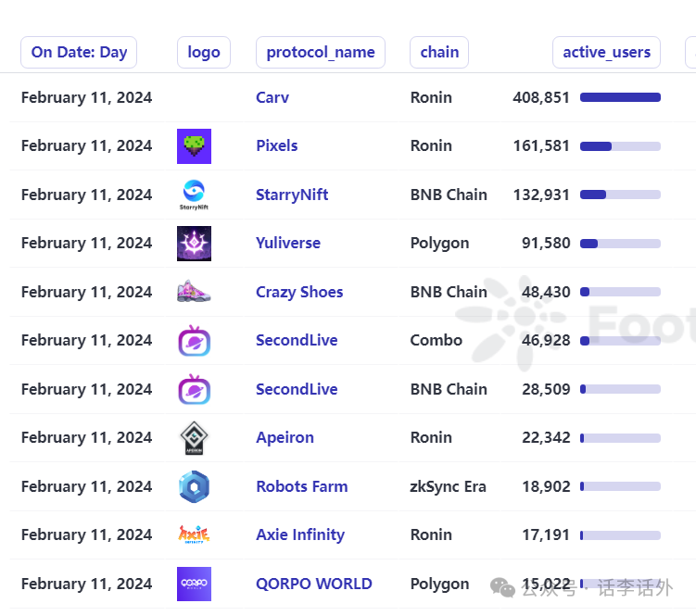Click Polygon chain cell in QORPO WORLD row

439,585
